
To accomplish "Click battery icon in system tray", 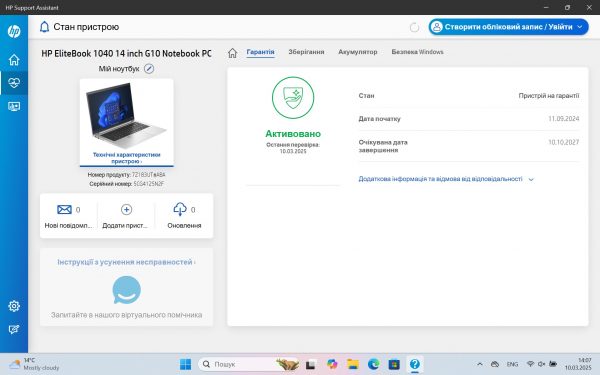I will 553,364.
